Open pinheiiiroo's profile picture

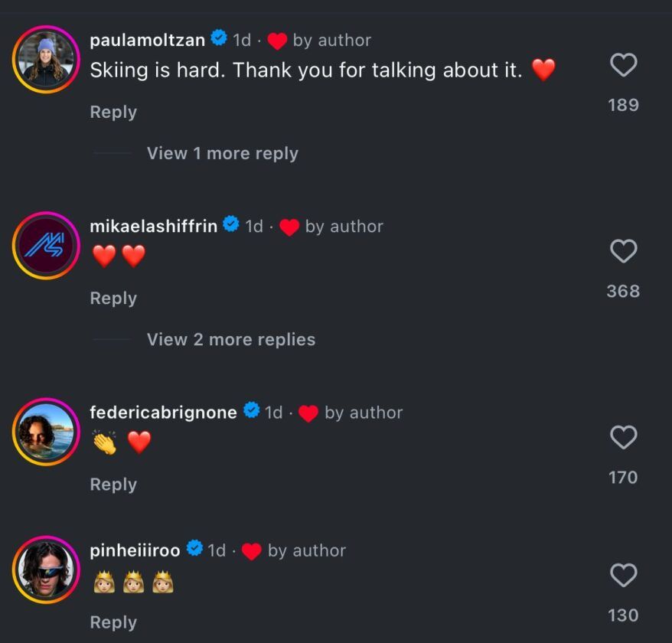tap(46, 570)
